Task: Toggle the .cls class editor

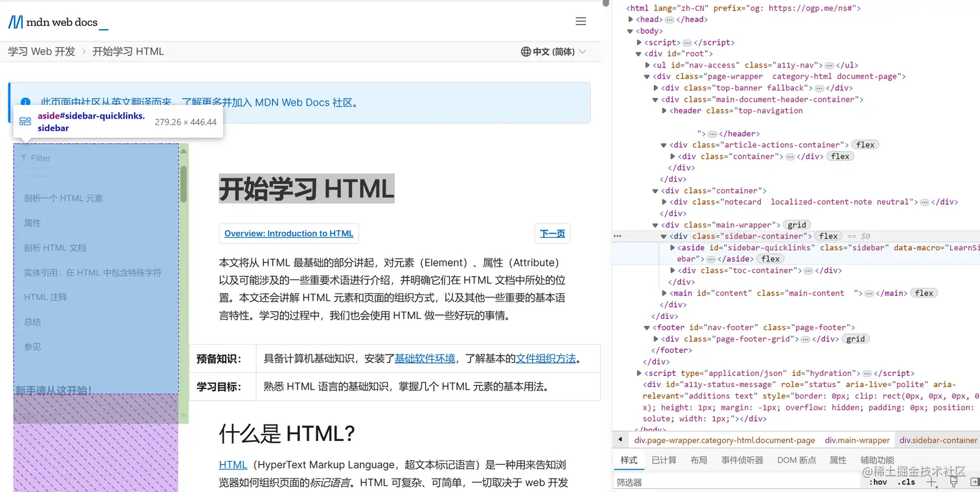Action: 907,482
